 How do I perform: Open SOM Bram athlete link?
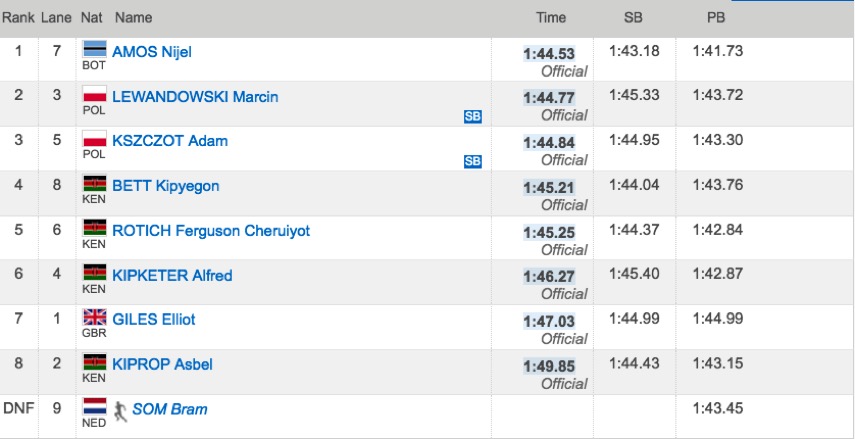(x=170, y=409)
